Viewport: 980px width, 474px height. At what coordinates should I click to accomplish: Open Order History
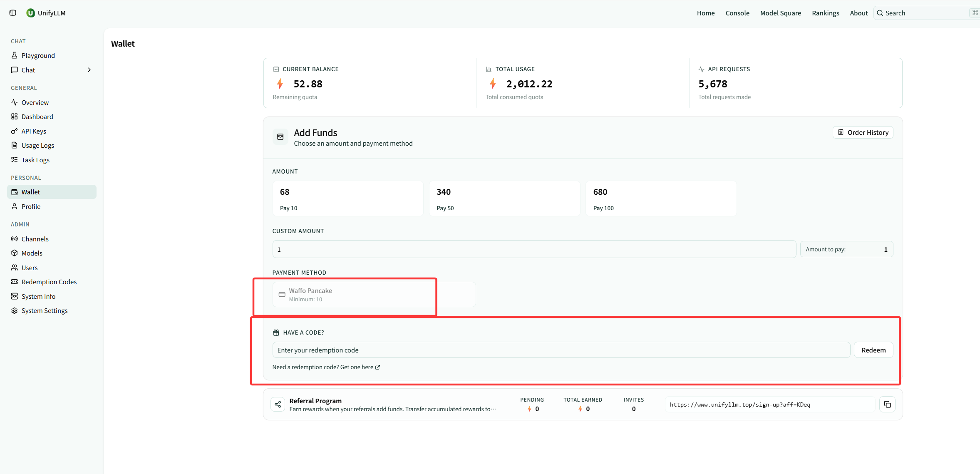coord(863,132)
